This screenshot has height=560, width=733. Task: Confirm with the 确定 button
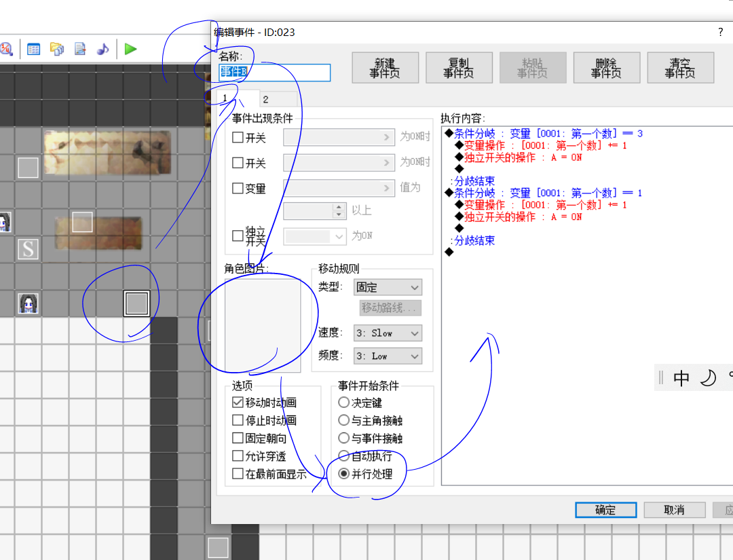(606, 510)
